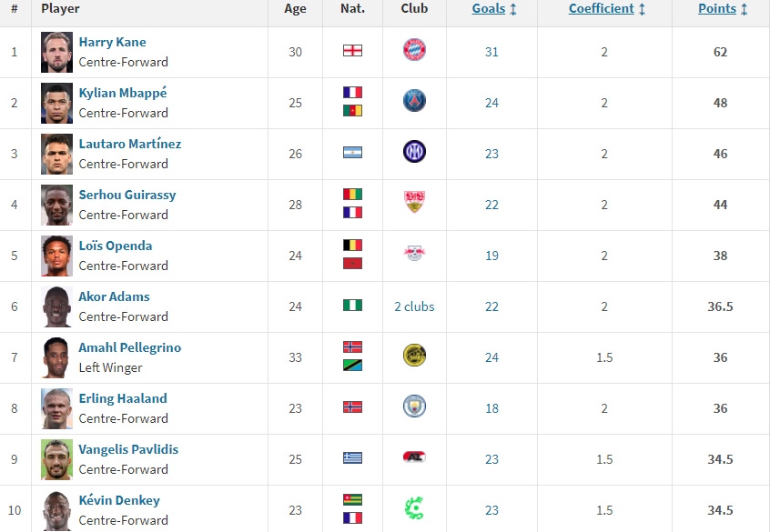Click Manchester City club crest
The height and width of the screenshot is (532, 770).
coord(414,407)
